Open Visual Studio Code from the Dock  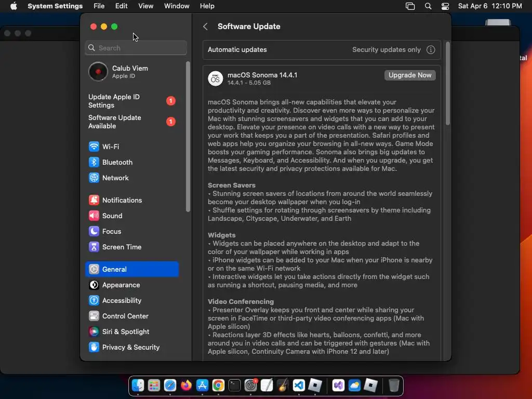click(299, 385)
